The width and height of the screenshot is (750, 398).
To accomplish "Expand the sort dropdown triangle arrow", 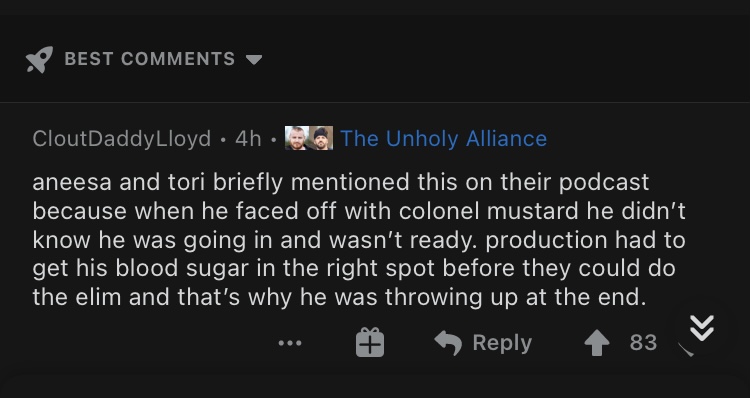I will (x=254, y=59).
